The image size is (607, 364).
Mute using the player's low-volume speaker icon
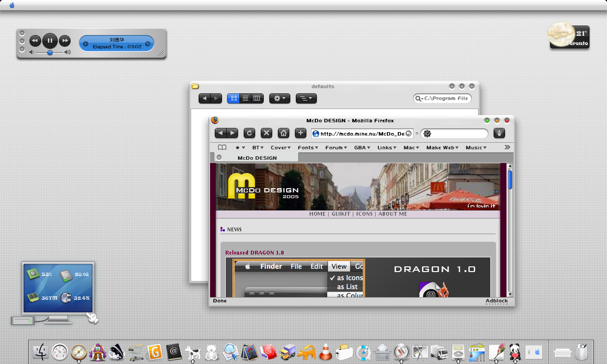(32, 52)
